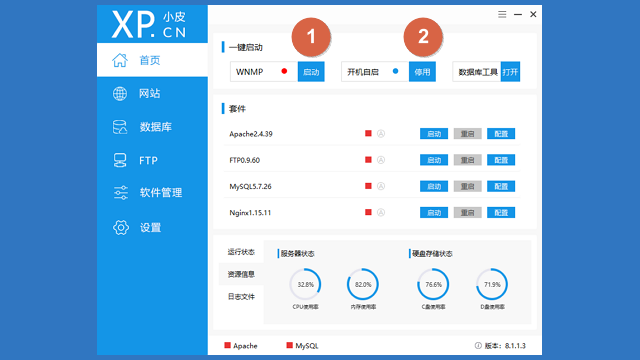
Task: Restart Nginx1.15.11 service
Action: [467, 212]
